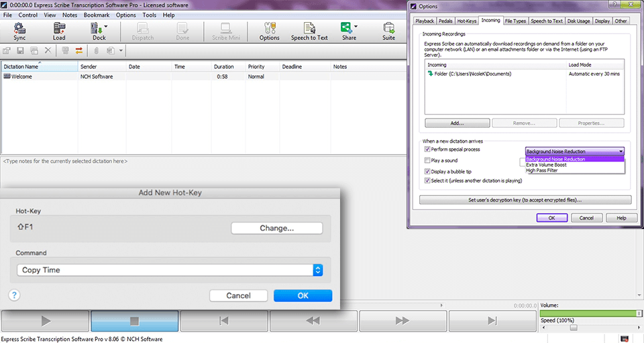Click the orange swap arrows icon

tap(79, 51)
